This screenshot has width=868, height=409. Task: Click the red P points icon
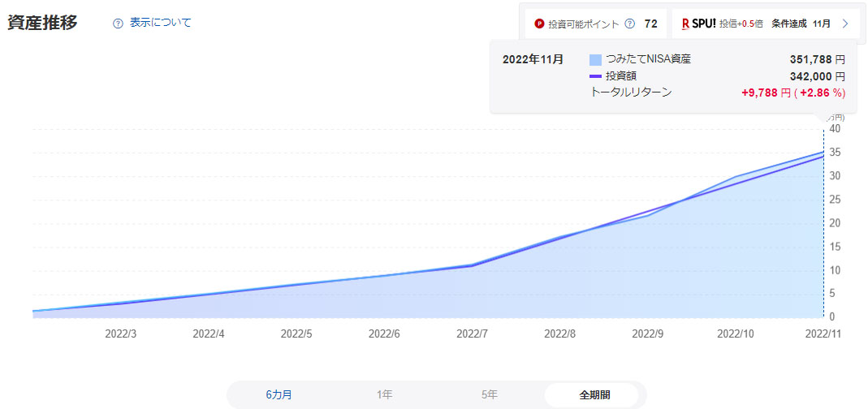(x=539, y=24)
